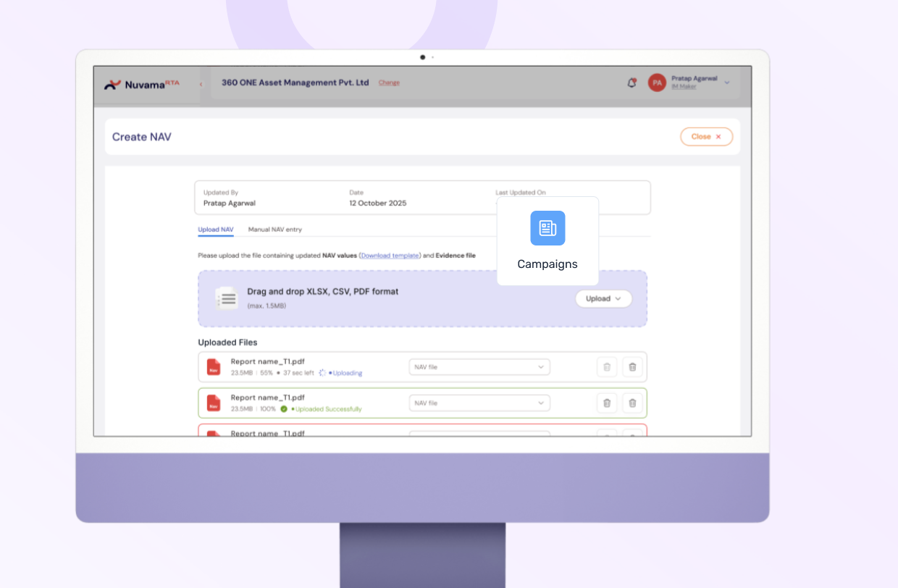Viewport: 898px width, 588px height.
Task: Click the Close button on Create NAV
Action: (x=706, y=137)
